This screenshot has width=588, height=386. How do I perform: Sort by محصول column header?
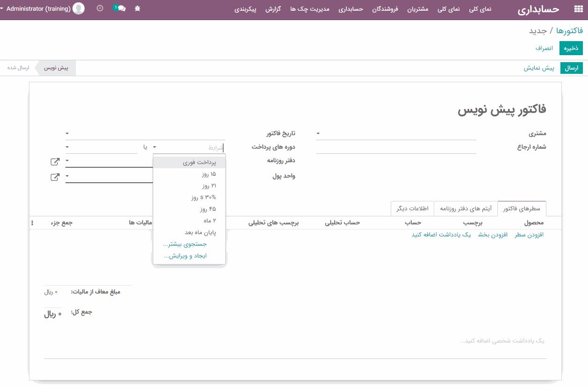tap(534, 223)
